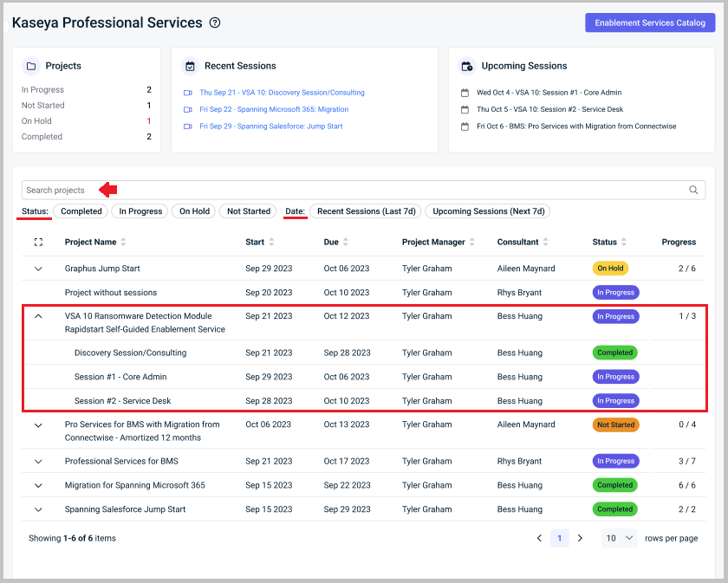The height and width of the screenshot is (583, 728).
Task: Sort table by Start date arrows
Action: pyautogui.click(x=273, y=243)
